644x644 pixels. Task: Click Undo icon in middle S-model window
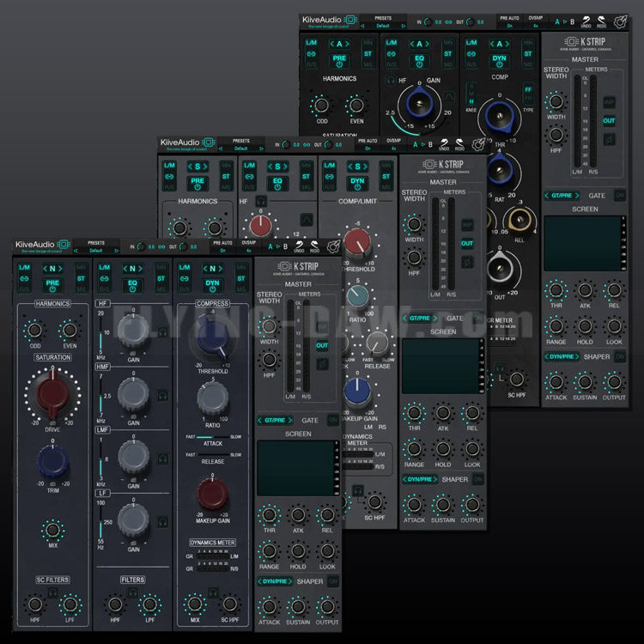pos(444,143)
